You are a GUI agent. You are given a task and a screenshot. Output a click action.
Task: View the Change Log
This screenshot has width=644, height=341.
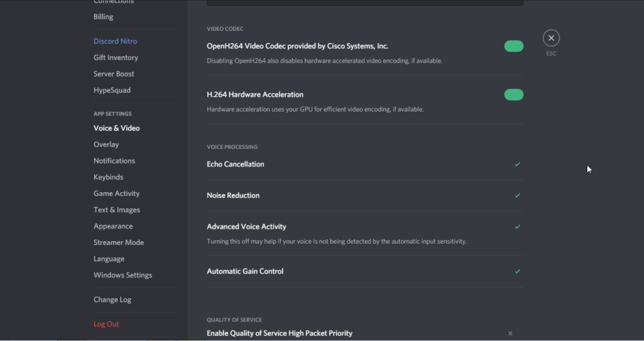[112, 300]
